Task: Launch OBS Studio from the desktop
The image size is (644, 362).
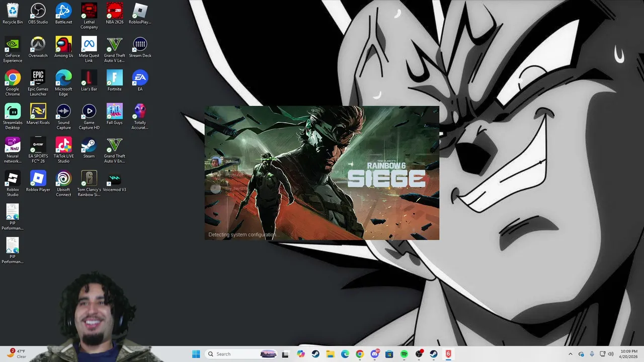Action: 38,14
